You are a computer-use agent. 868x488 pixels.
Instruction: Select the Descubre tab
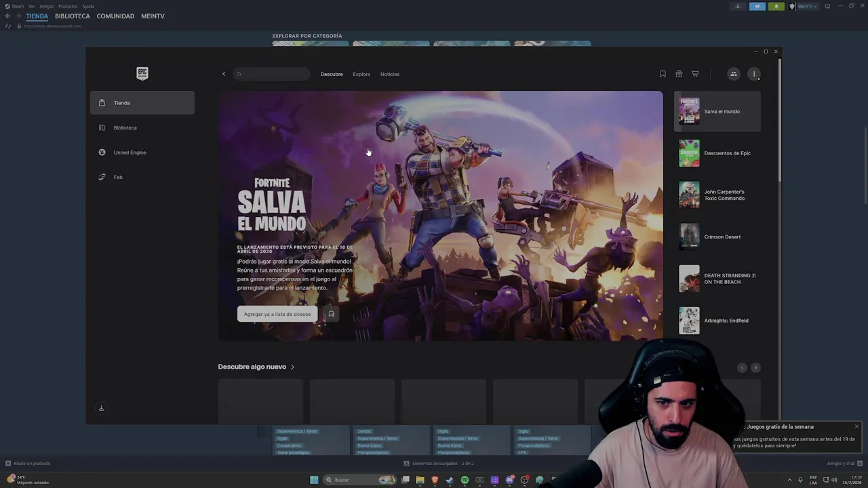click(x=332, y=74)
